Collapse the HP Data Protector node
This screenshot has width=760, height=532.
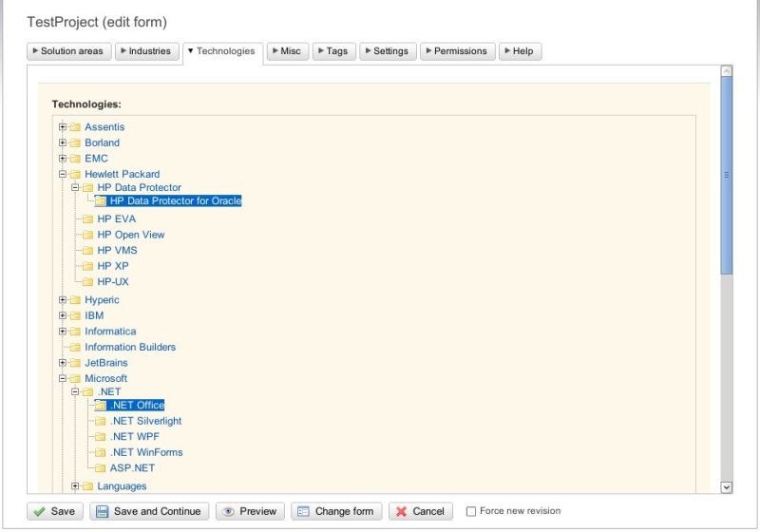point(75,187)
